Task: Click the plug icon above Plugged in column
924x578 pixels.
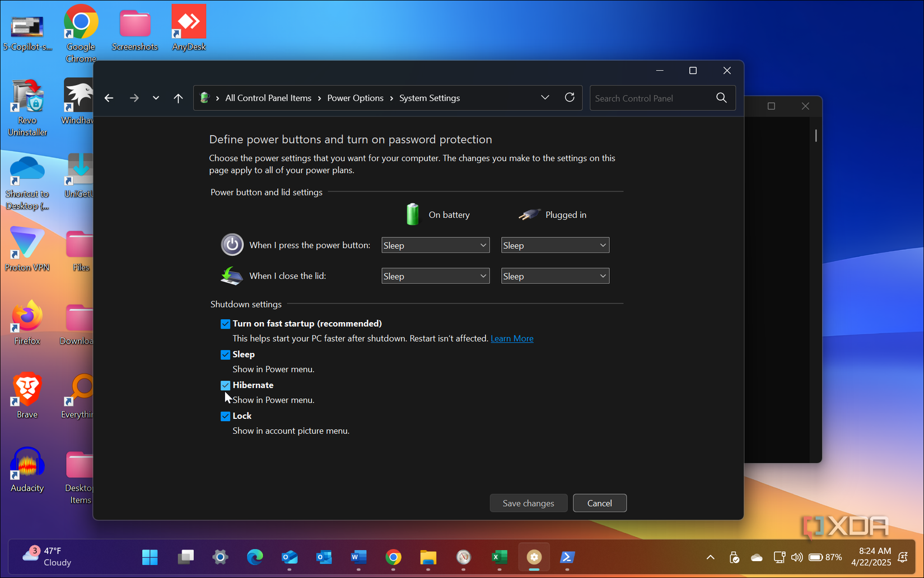Action: tap(528, 214)
